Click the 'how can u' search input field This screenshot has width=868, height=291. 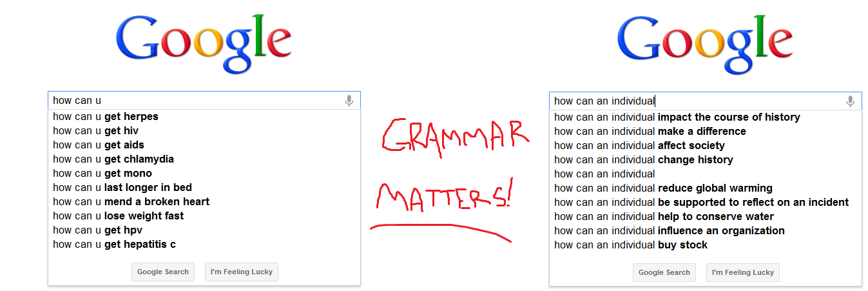(193, 101)
